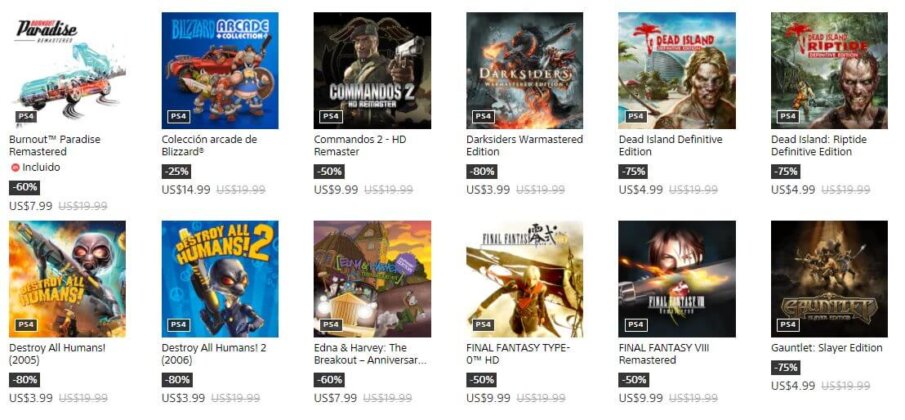Open the Darksiders Warmastered Edition cover
905x420 pixels.
[x=524, y=70]
